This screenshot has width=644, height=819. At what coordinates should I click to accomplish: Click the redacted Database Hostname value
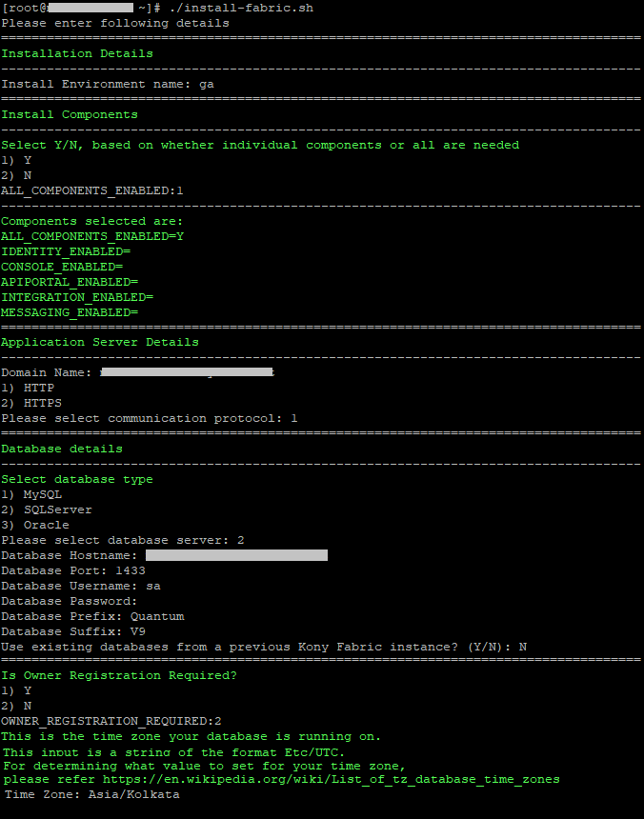(x=236, y=555)
